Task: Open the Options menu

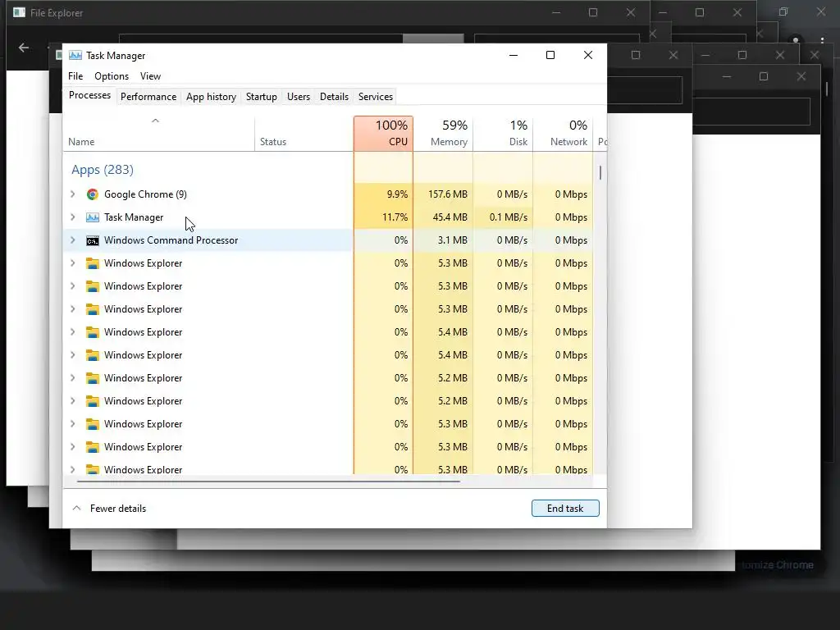Action: point(112,76)
